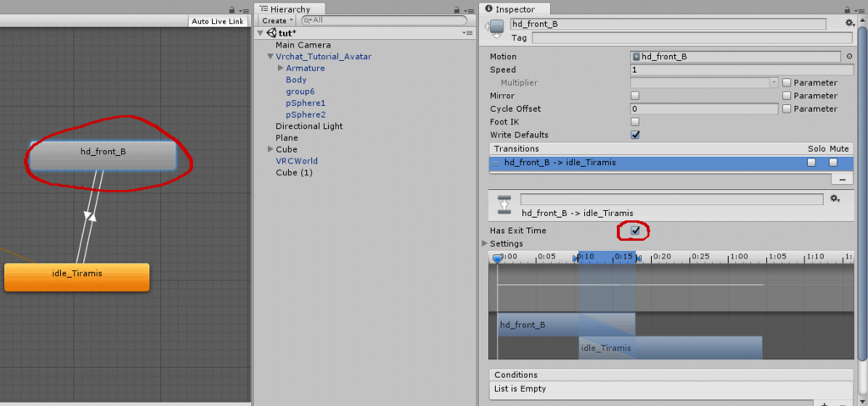
Task: Click the Tag input field
Action: click(692, 37)
